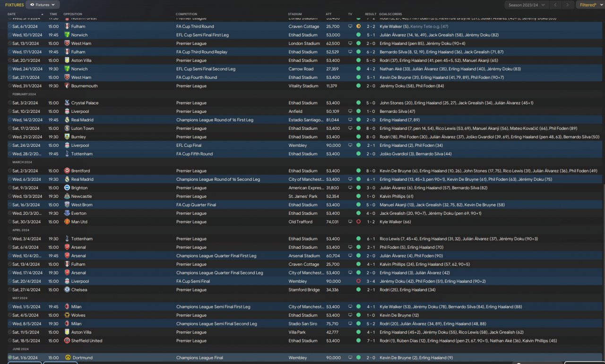This screenshot has height=364, width=605.
Task: Click the Kyle Walker (66) scorer entry
Action: (x=395, y=222)
